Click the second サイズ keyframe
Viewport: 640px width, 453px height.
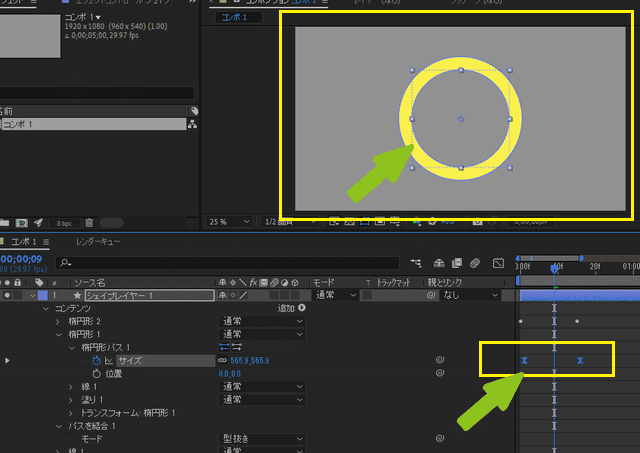pyautogui.click(x=580, y=360)
